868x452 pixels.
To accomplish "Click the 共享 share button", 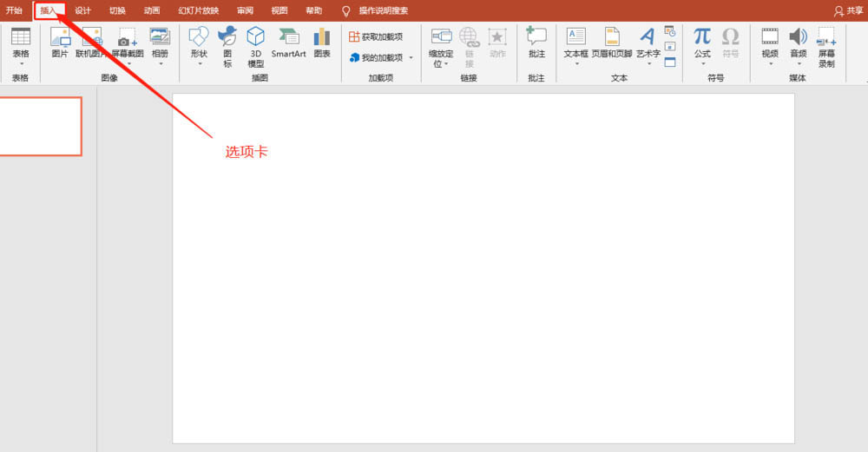I will coord(849,10).
